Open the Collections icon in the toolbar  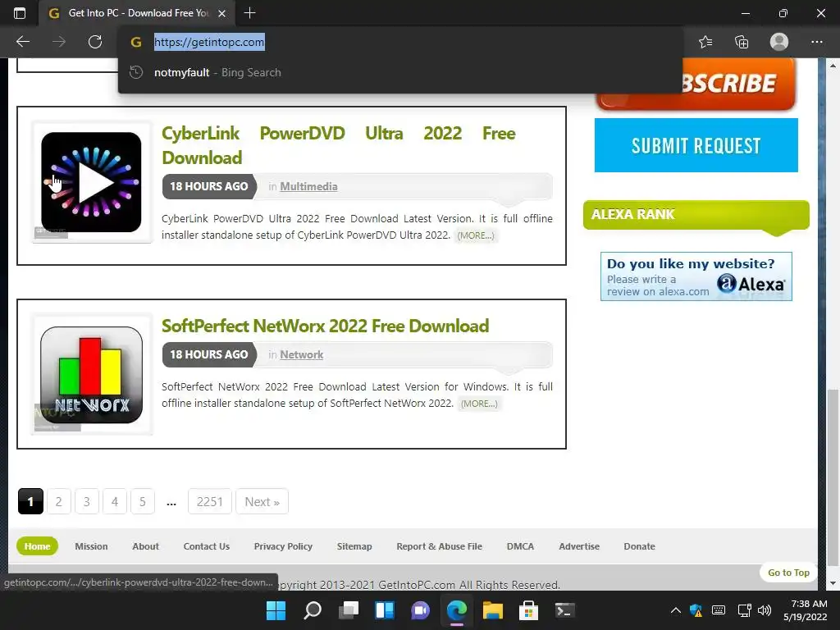pos(742,42)
